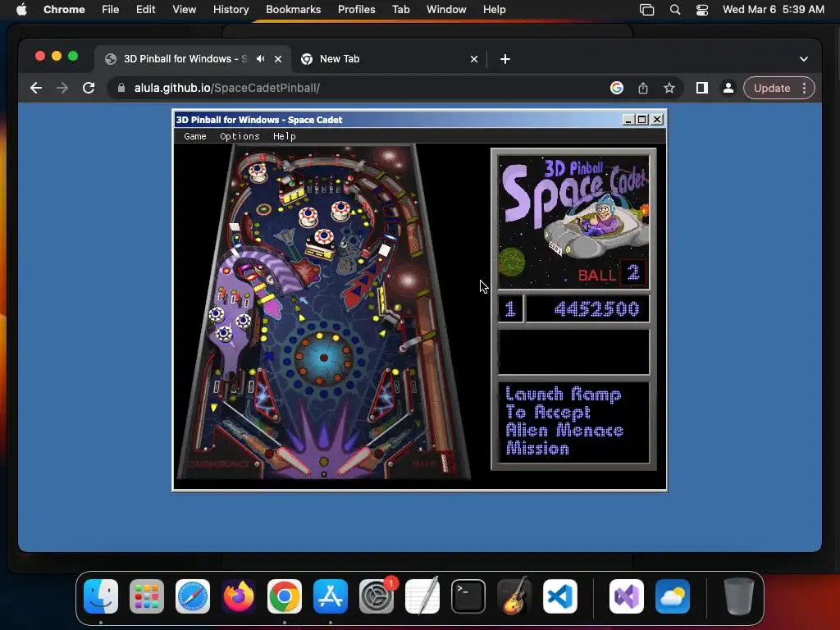The width and height of the screenshot is (840, 630).
Task: Open the Window menu in menu bar
Action: [446, 9]
